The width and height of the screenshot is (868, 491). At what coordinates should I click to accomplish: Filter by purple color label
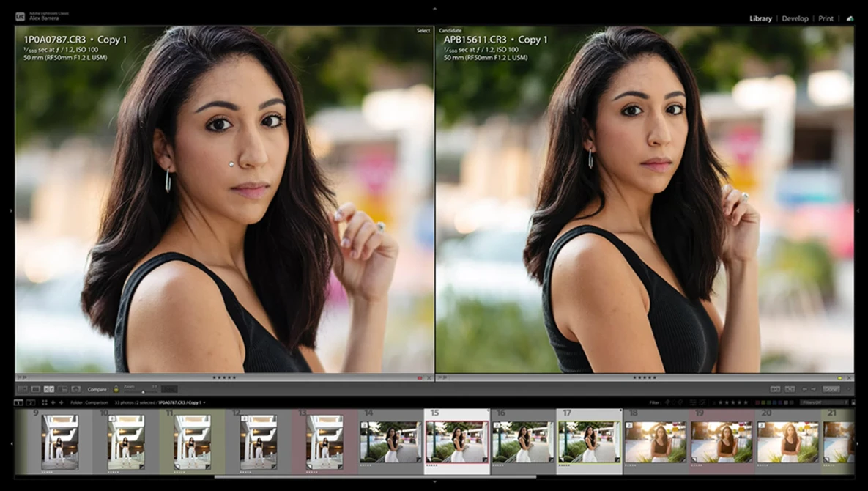(780, 402)
